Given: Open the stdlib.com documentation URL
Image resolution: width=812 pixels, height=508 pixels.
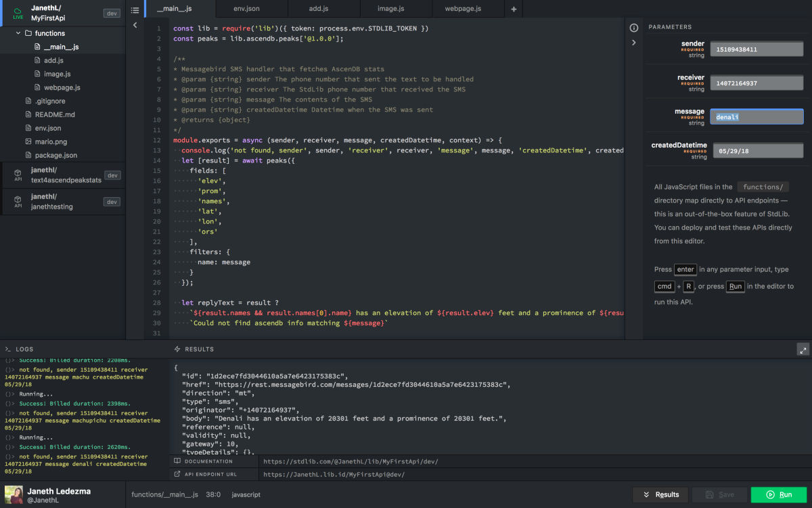Looking at the screenshot, I should [351, 461].
